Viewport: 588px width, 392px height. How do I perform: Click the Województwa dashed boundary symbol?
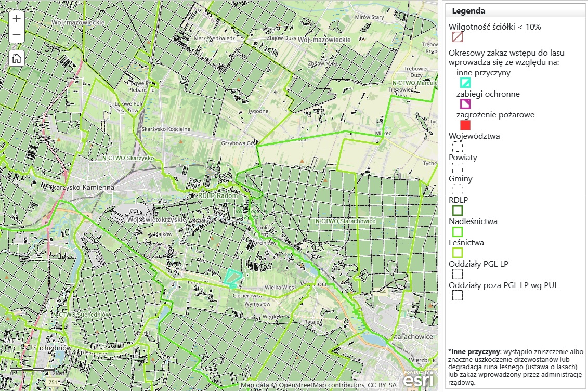(458, 147)
